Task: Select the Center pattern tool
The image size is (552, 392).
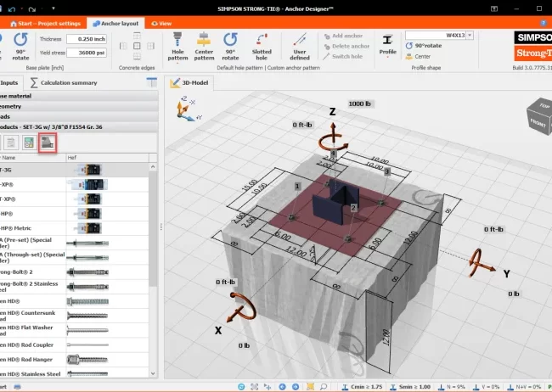Action: point(204,47)
